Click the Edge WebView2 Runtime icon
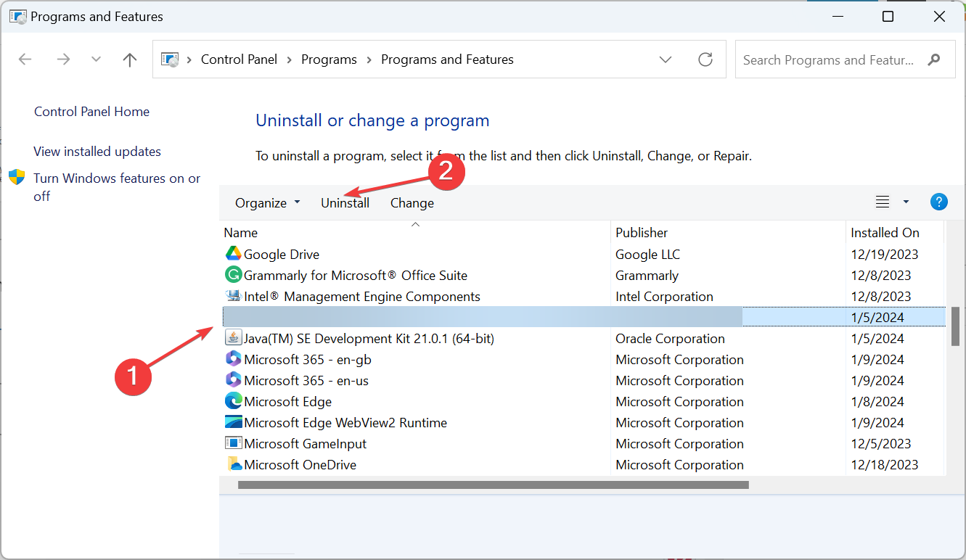The image size is (966, 560). (233, 422)
